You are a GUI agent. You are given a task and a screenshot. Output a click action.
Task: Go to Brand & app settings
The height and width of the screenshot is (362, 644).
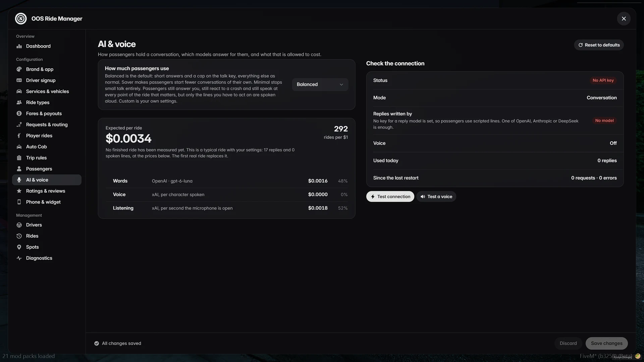pos(47,69)
